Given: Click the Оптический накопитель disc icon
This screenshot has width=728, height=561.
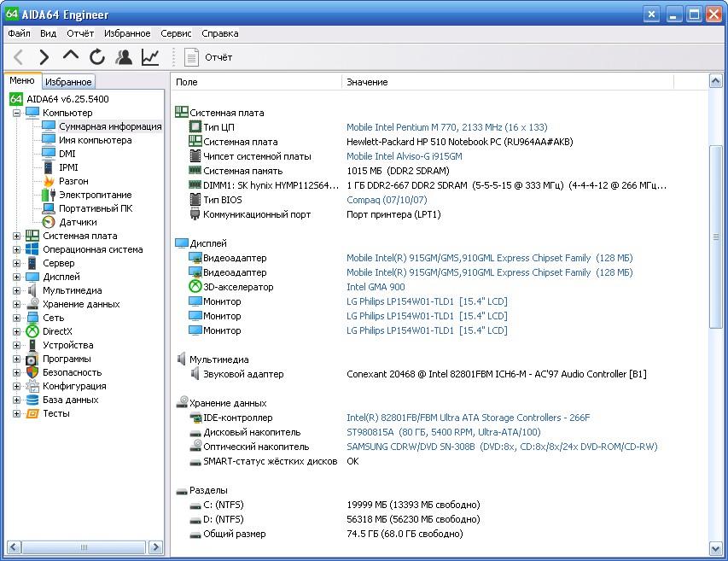Looking at the screenshot, I should [195, 447].
